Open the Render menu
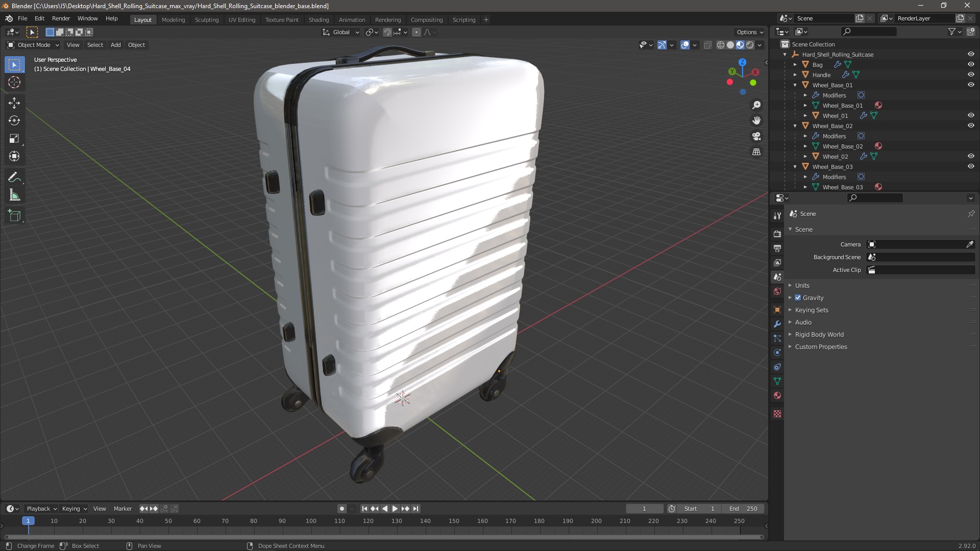 pos(61,18)
